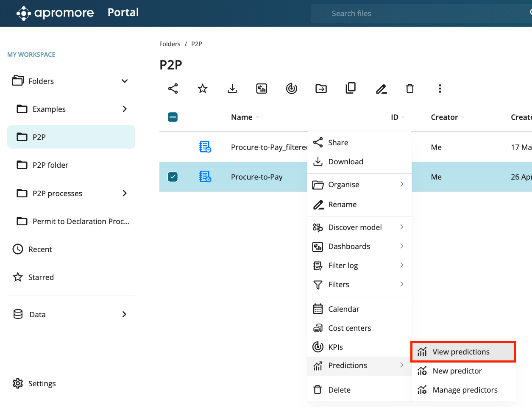Collapse the Folders tree in the sidebar
532x407 pixels.
(x=125, y=81)
